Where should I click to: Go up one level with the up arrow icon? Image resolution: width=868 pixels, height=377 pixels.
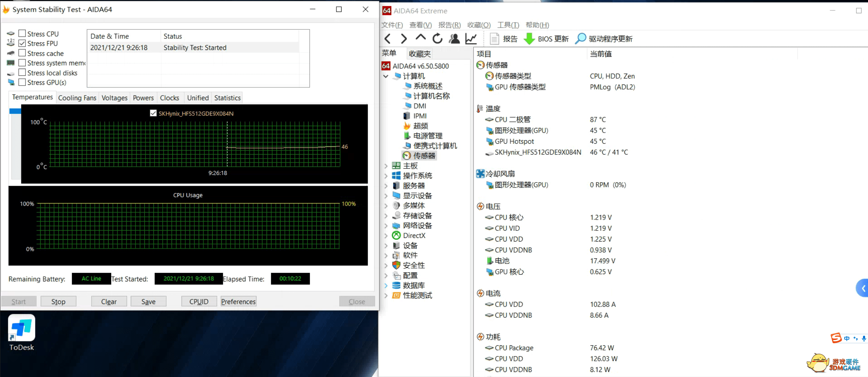click(x=421, y=37)
